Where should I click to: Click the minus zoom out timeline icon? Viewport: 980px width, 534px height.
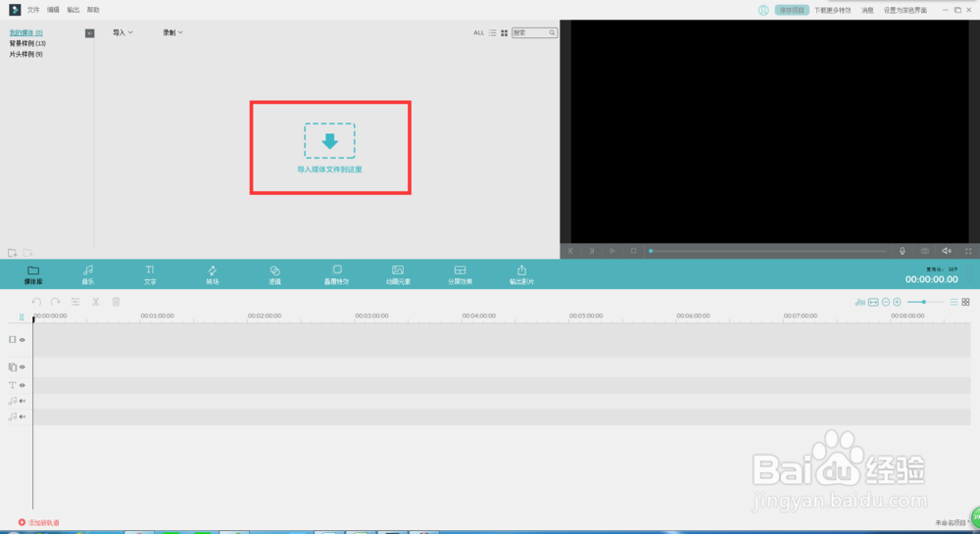click(886, 302)
